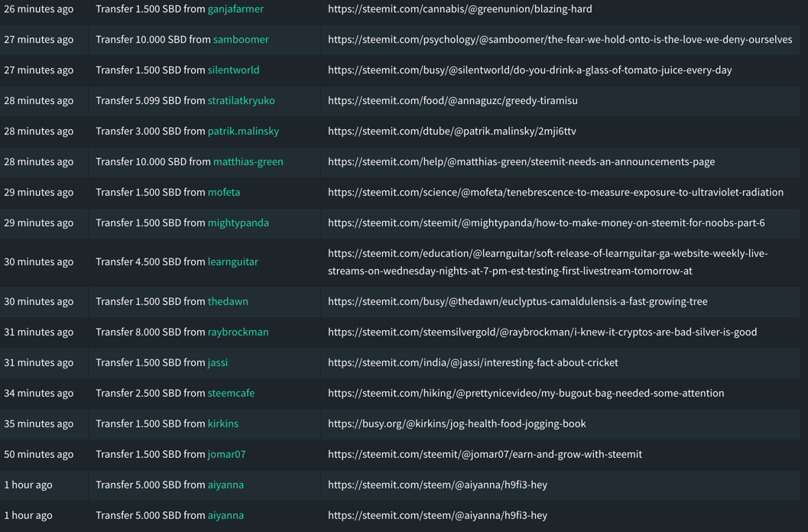Click the jassi username link

(x=218, y=363)
